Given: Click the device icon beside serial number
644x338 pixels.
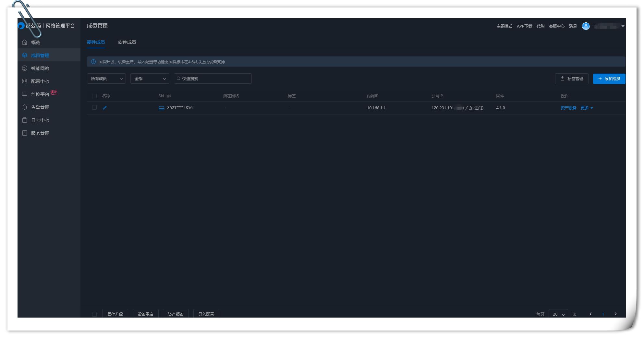Looking at the screenshot, I should click(x=161, y=108).
